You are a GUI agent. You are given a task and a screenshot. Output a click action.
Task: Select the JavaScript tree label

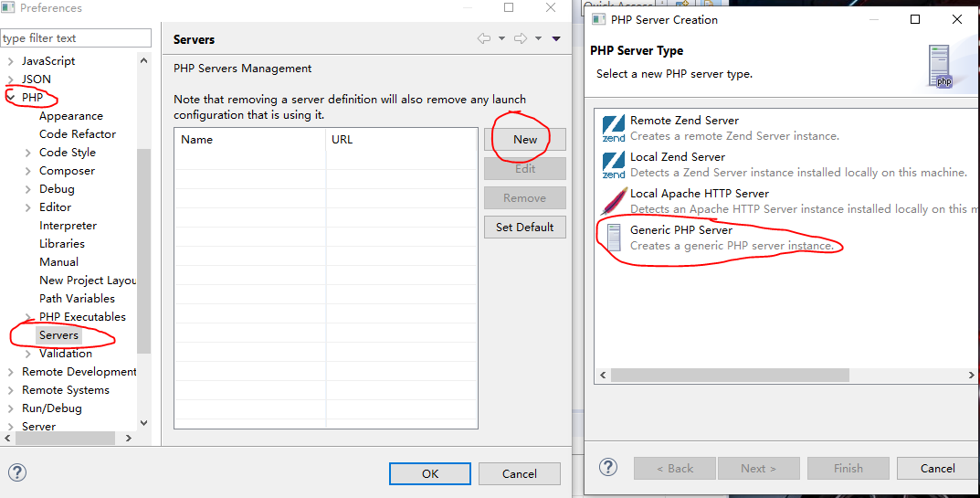[x=48, y=60]
